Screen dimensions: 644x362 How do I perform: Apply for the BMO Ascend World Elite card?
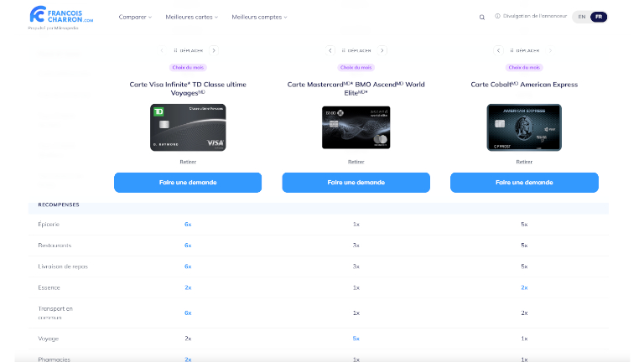[356, 182]
